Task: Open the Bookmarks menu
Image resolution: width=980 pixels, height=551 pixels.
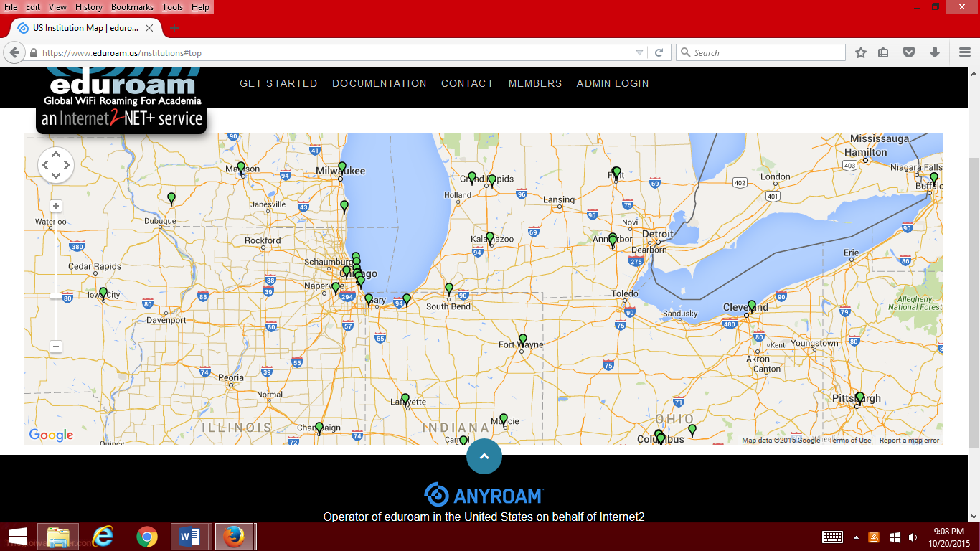Action: 132,7
